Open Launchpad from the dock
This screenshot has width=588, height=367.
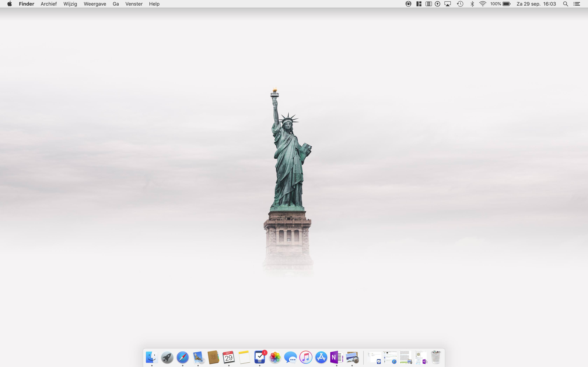coord(167,357)
